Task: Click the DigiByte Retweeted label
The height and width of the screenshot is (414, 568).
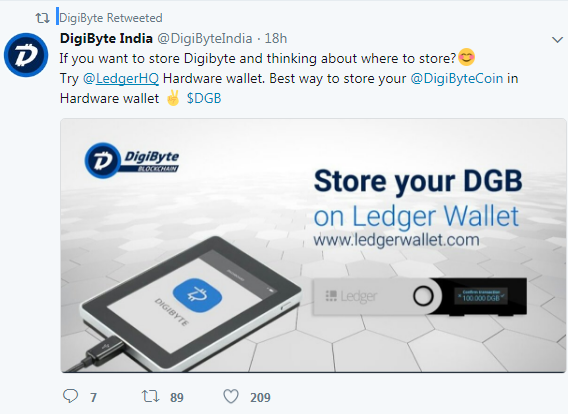Action: coord(110,18)
